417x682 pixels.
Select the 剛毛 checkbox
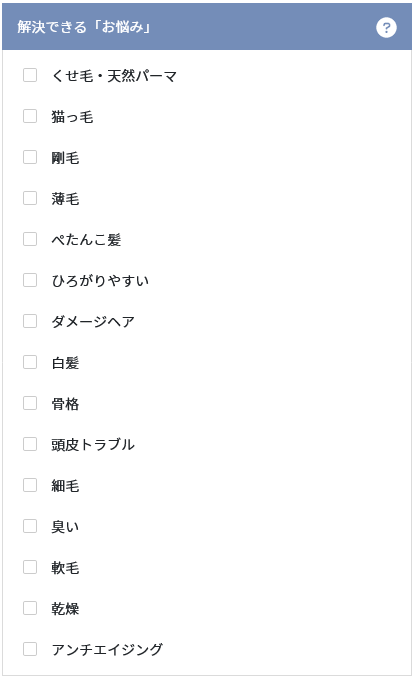click(x=30, y=157)
